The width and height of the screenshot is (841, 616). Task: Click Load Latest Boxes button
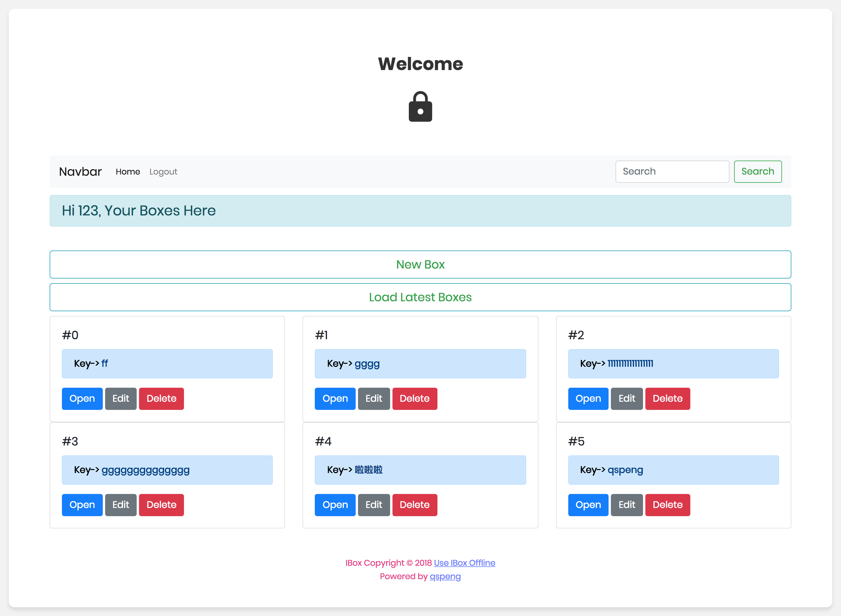420,297
